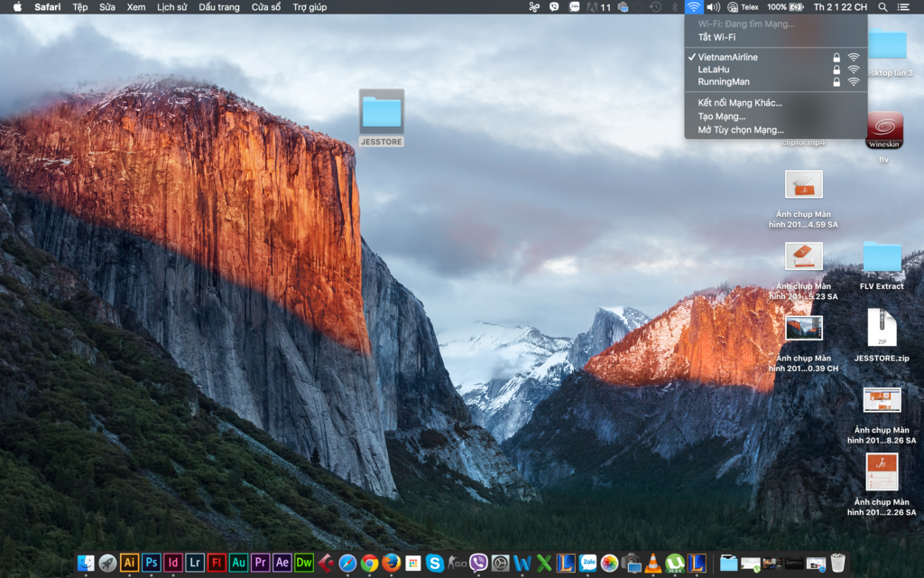Open the Lịch sử menu
This screenshot has height=578, width=924.
click(x=171, y=7)
